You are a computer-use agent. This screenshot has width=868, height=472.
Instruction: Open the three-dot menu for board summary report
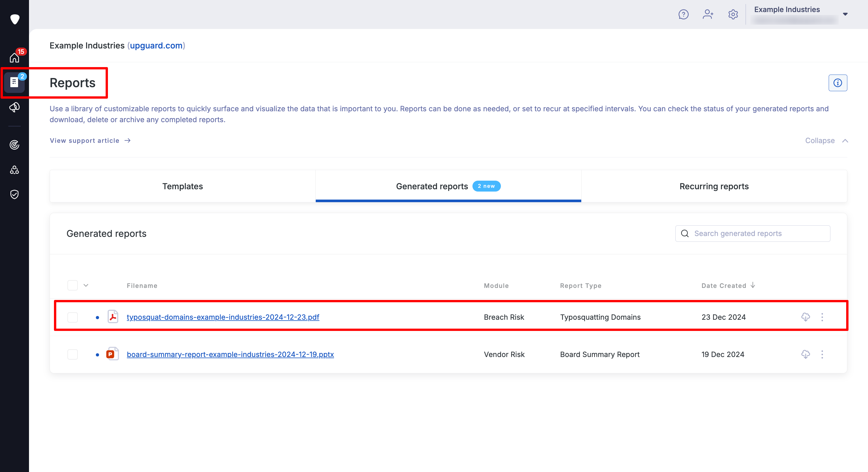(x=822, y=354)
